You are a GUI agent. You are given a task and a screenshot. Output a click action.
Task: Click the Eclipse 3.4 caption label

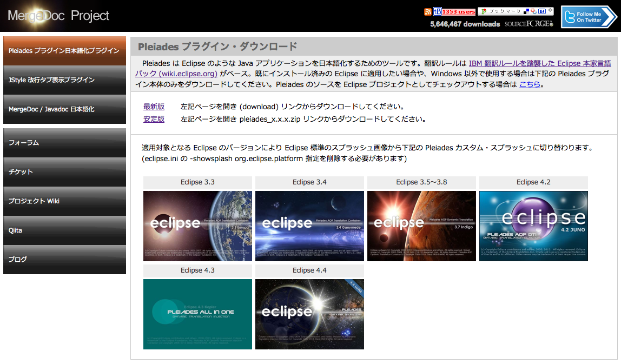point(309,182)
